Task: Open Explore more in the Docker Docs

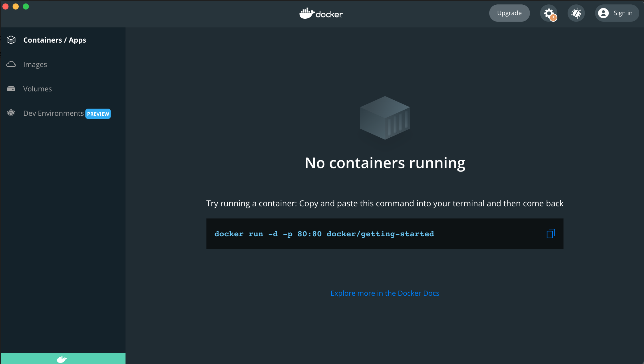Action: [x=385, y=293]
